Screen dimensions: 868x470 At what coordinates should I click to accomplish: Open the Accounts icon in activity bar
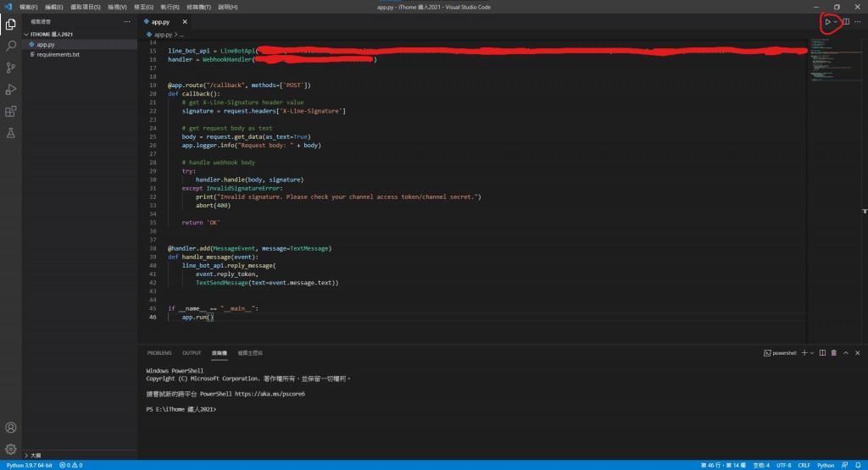click(10, 428)
